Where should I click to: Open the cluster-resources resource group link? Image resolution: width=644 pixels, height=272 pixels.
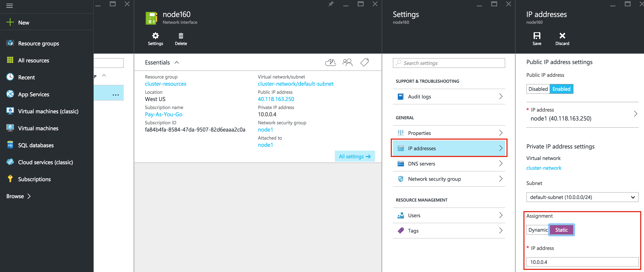(x=166, y=84)
